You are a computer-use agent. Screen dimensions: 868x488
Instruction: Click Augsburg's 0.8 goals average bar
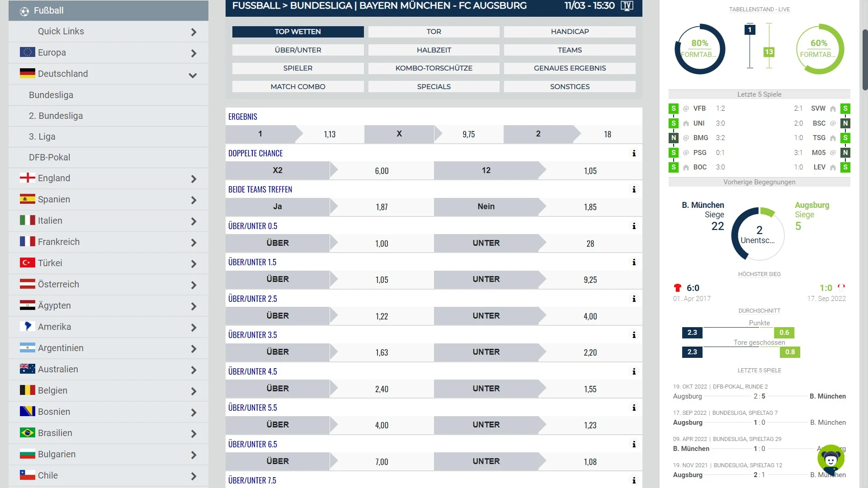(x=790, y=352)
